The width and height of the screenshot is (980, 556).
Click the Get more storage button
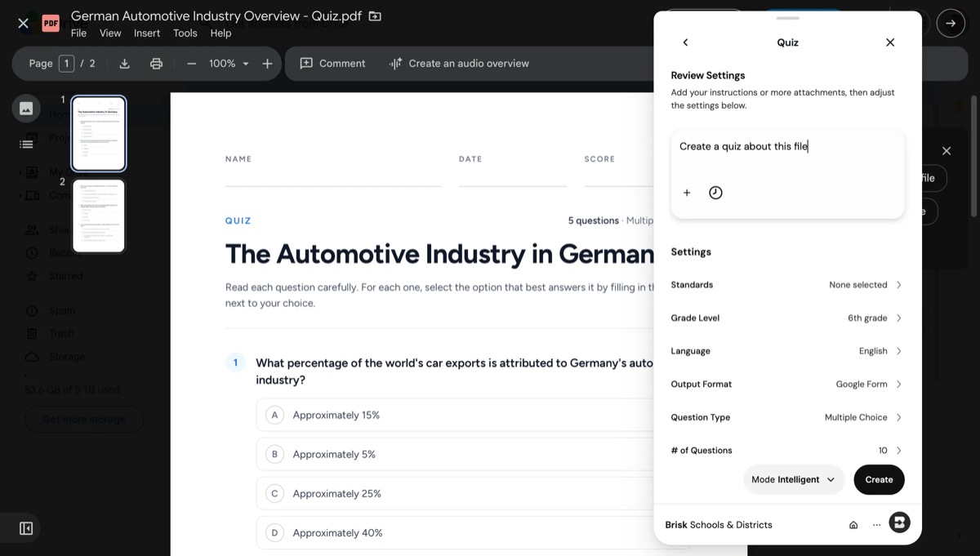84,420
